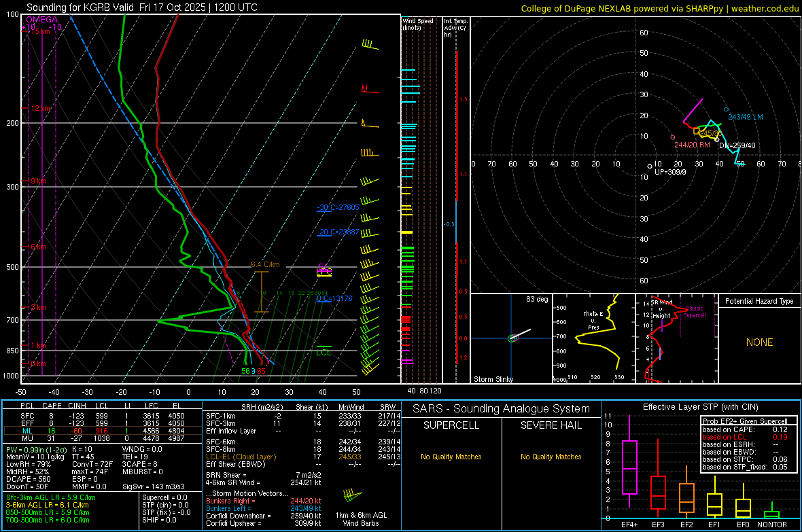This screenshot has height=532, width=802.
Task: Click the Supercell = 0.0 composite value
Action: [164, 497]
